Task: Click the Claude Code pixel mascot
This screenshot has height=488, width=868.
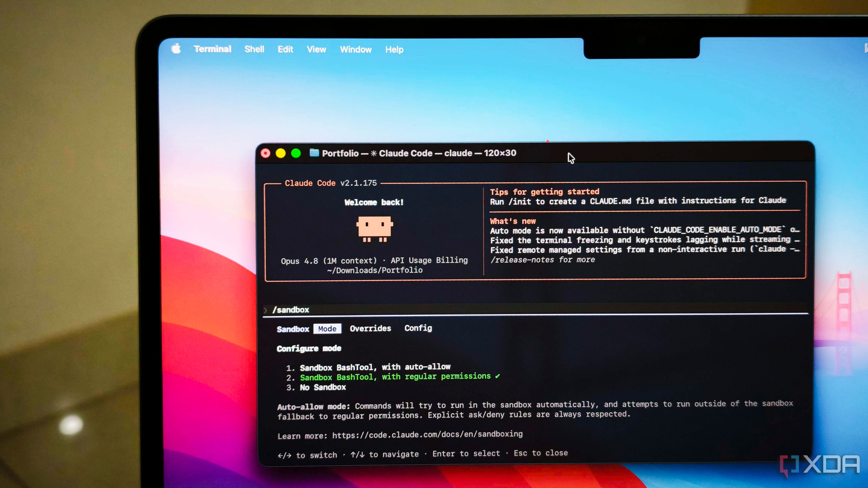Action: 375,229
